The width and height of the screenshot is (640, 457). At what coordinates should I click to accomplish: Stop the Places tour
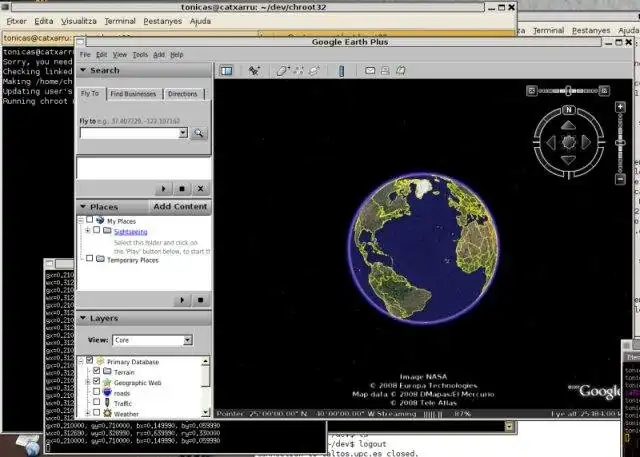[x=200, y=300]
